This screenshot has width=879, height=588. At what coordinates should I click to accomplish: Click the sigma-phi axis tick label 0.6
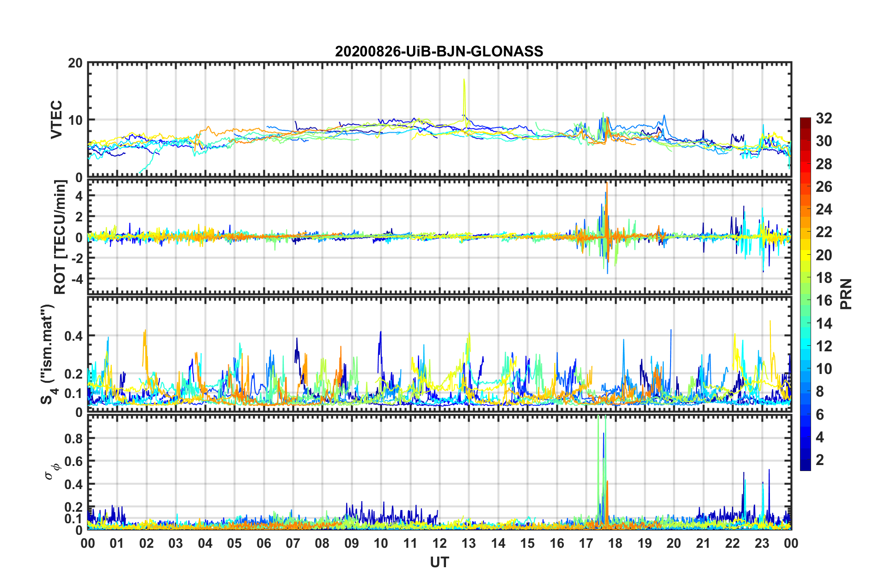[x=74, y=461]
